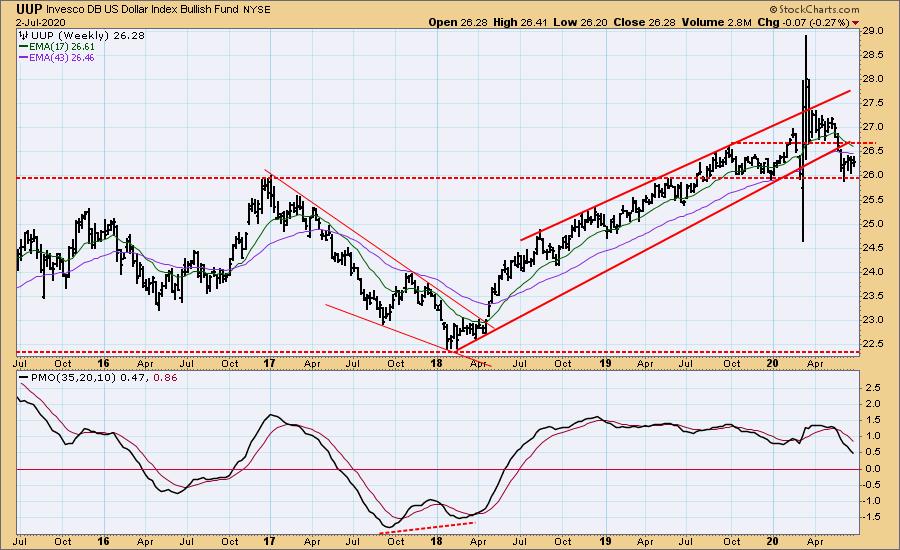Click the 'EMA(17) 26.61' legend text
The height and width of the screenshot is (550, 900).
pyautogui.click(x=62, y=47)
